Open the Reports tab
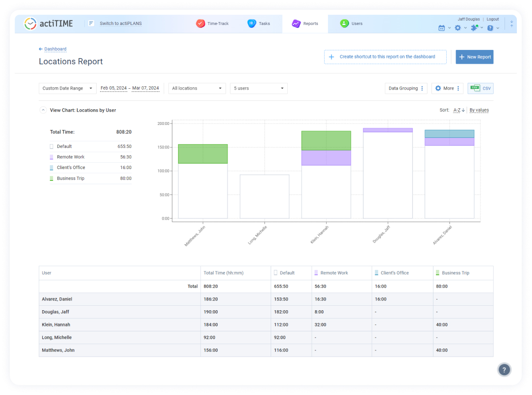Screen dimensions: 532x395 tap(304, 24)
